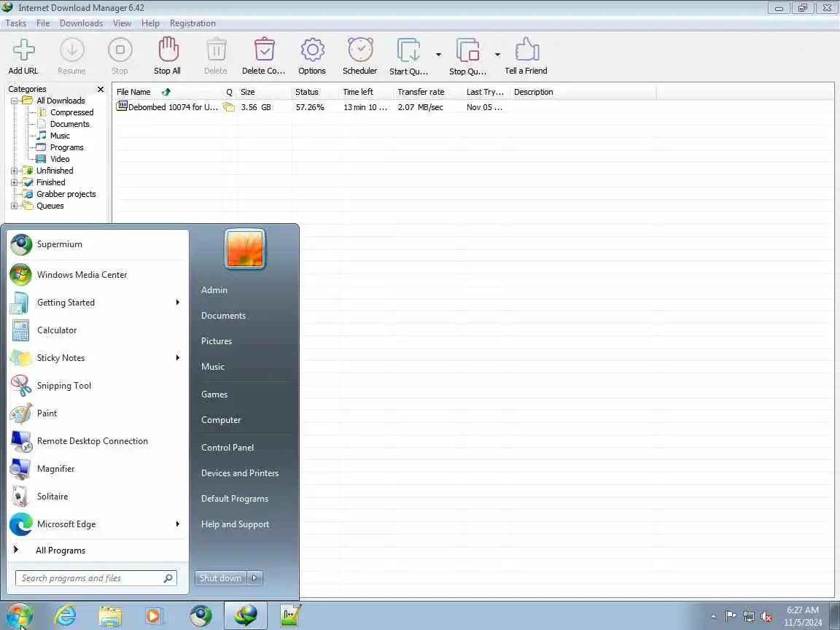Click the Delete Completed icon
Image resolution: width=840 pixels, height=630 pixels.
pyautogui.click(x=264, y=50)
